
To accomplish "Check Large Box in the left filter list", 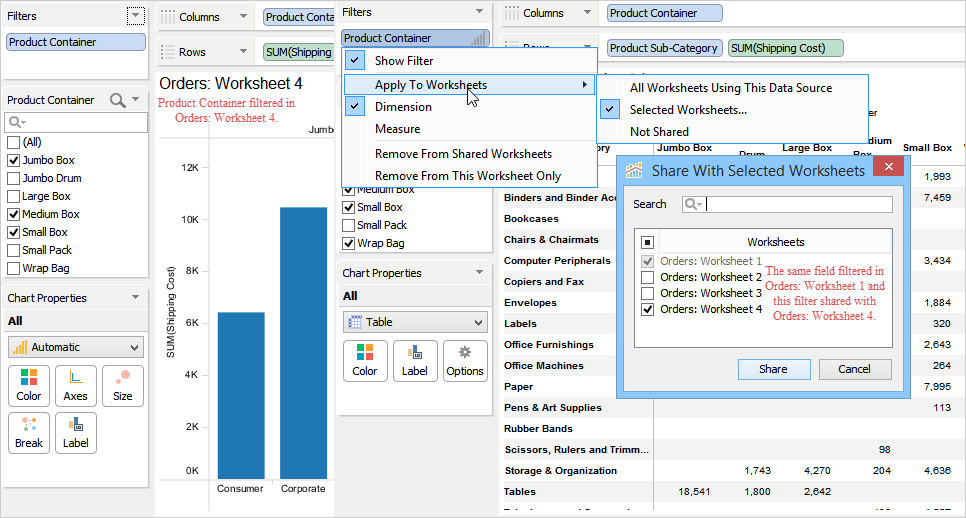I will [13, 196].
